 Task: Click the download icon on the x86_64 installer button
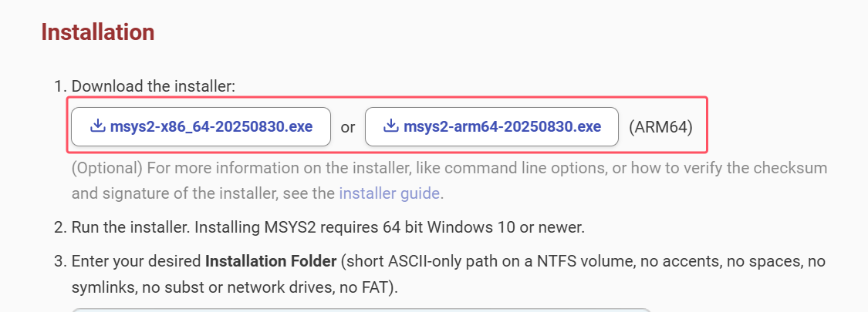98,126
